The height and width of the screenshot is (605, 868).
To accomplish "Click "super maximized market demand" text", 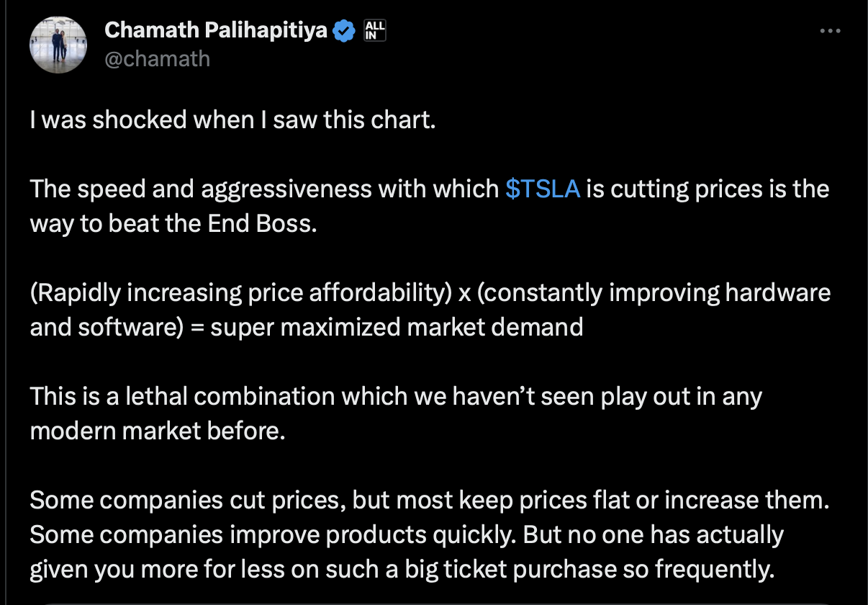I will coord(397,327).
